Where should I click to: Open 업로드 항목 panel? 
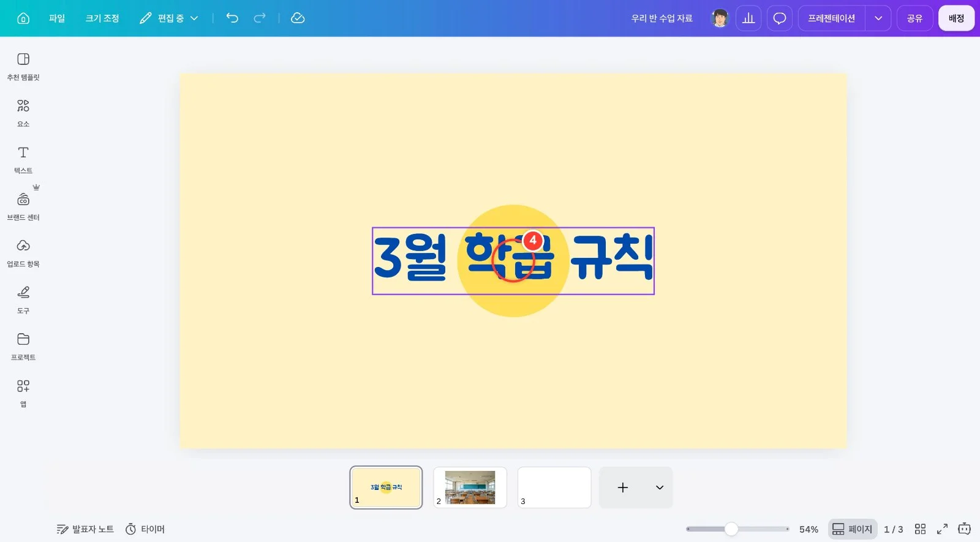pyautogui.click(x=23, y=254)
